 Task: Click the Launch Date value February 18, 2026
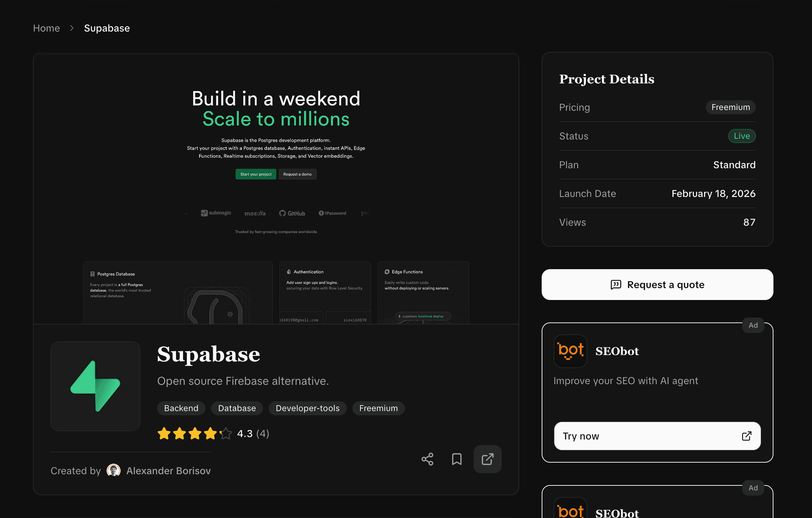713,193
